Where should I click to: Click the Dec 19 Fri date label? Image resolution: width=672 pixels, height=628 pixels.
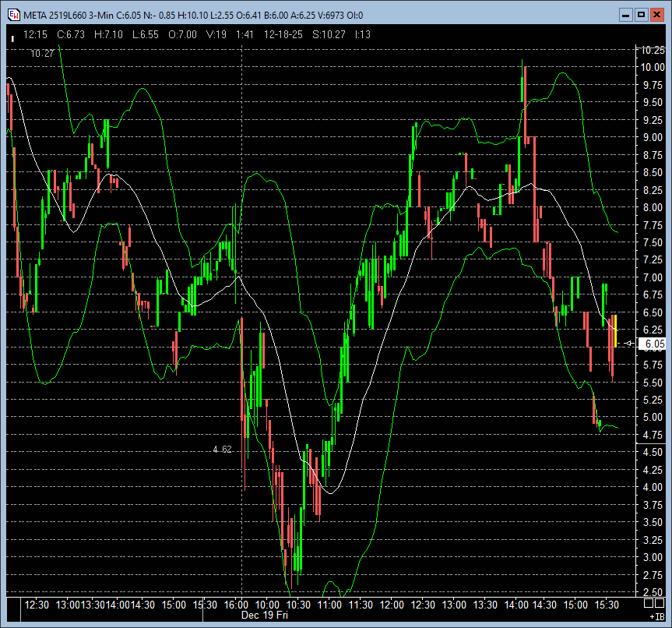265,616
